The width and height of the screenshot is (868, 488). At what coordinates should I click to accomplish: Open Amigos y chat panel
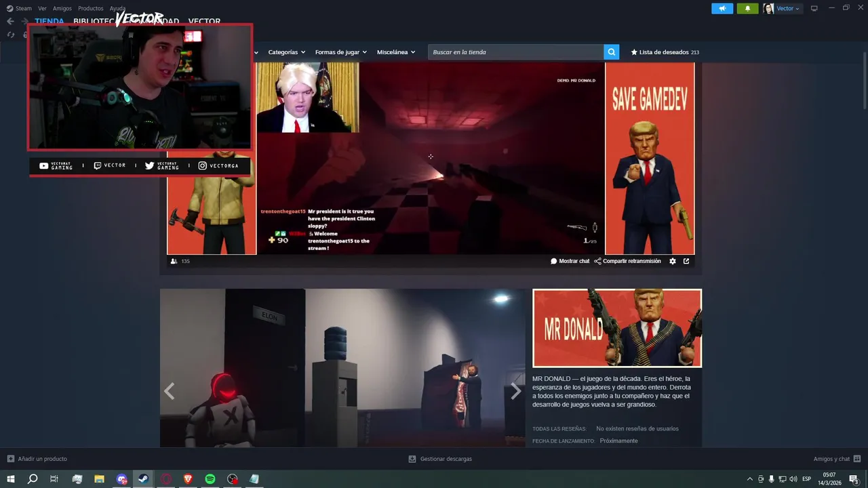tap(837, 459)
